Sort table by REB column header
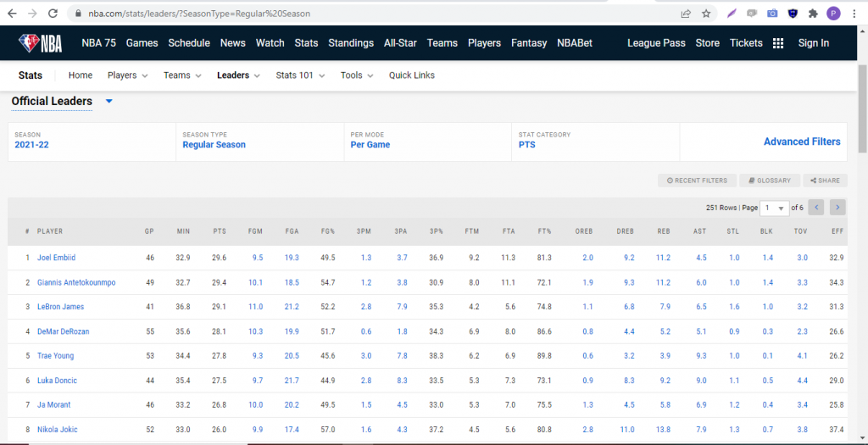The image size is (868, 445). [664, 231]
